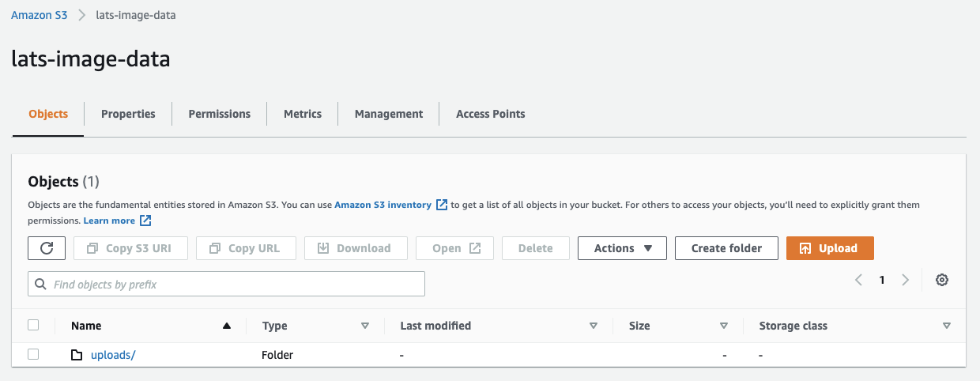Image resolution: width=980 pixels, height=381 pixels.
Task: Open the Learn more link
Action: click(109, 221)
